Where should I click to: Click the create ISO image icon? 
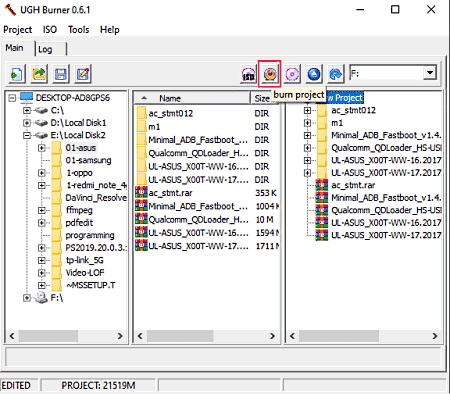pyautogui.click(x=248, y=74)
